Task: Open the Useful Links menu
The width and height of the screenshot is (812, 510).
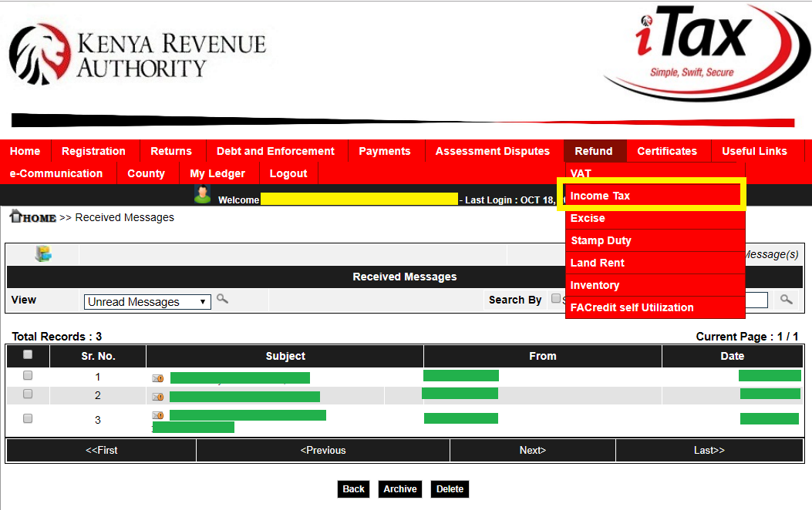Action: click(754, 151)
